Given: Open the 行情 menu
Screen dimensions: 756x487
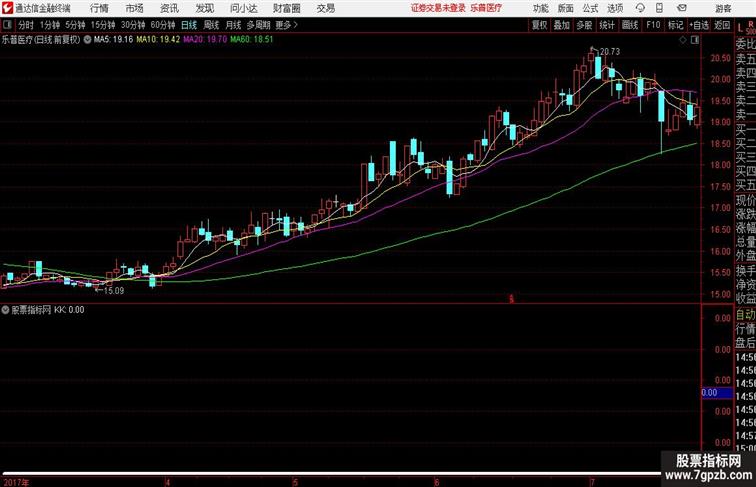Looking at the screenshot, I should tap(99, 8).
